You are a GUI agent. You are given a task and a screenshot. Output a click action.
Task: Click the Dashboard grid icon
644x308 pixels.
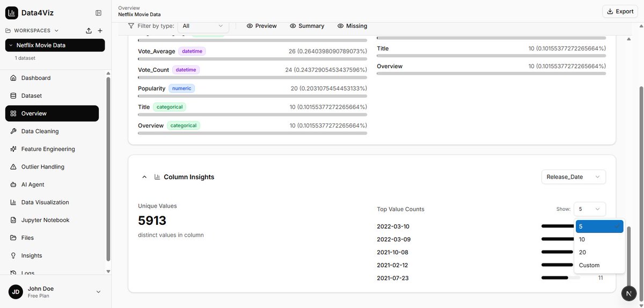(13, 78)
